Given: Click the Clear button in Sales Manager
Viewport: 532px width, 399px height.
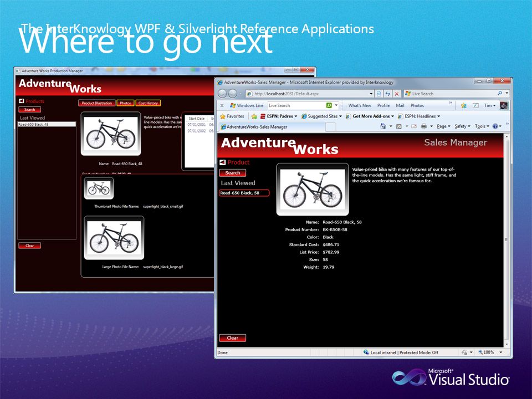Looking at the screenshot, I should pyautogui.click(x=232, y=338).
